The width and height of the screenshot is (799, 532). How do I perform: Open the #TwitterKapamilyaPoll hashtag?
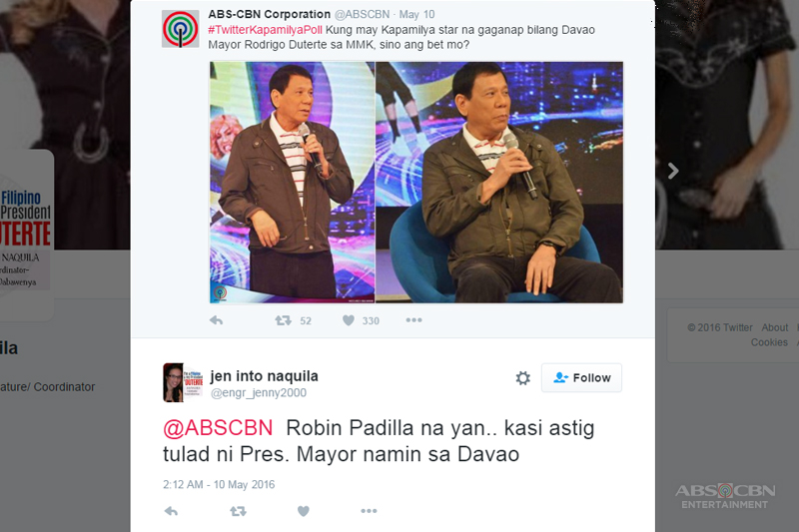pos(265,30)
